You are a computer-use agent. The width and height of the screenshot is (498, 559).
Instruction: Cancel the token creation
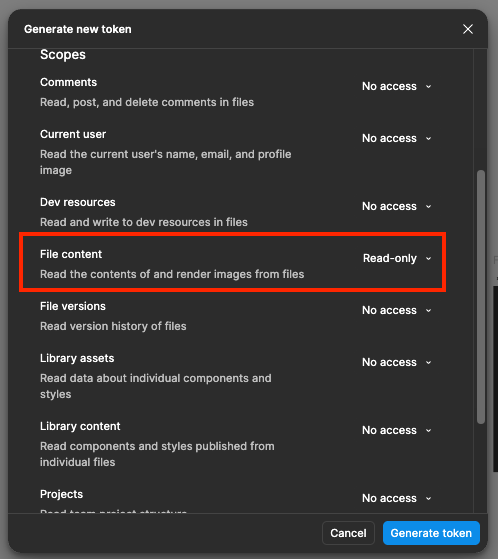point(348,533)
